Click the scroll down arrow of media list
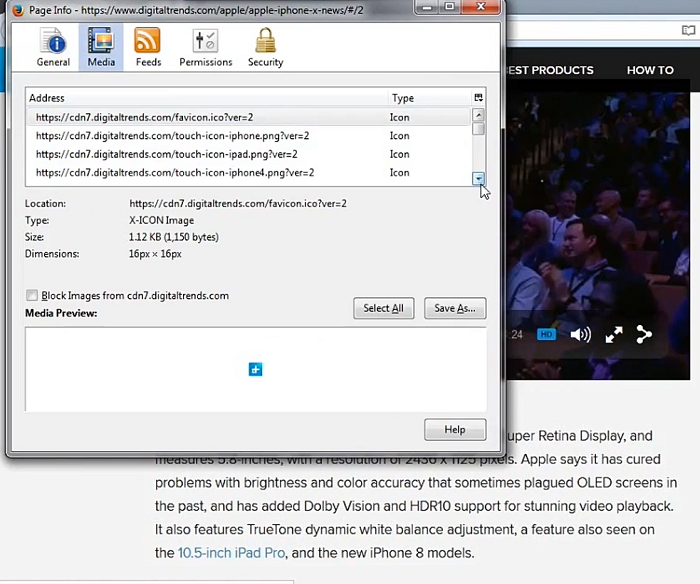Viewport: 700px width, 584px height. coord(478,179)
